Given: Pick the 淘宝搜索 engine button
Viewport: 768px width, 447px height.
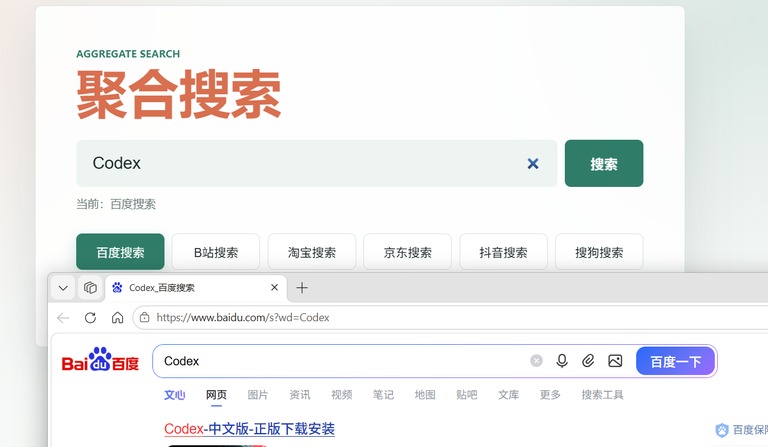Looking at the screenshot, I should (312, 252).
